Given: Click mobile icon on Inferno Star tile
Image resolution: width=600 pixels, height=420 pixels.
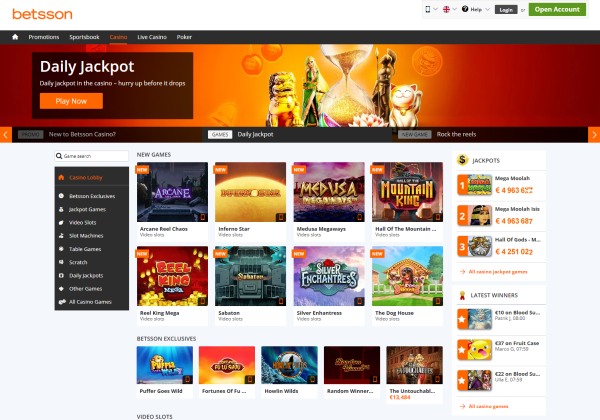Looking at the screenshot, I should pos(281,217).
